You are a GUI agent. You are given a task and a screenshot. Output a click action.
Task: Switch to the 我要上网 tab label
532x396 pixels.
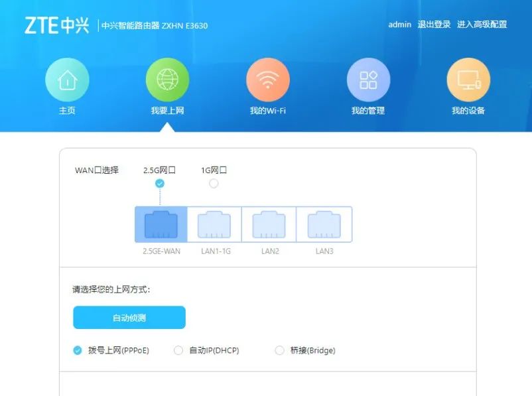[x=167, y=110]
